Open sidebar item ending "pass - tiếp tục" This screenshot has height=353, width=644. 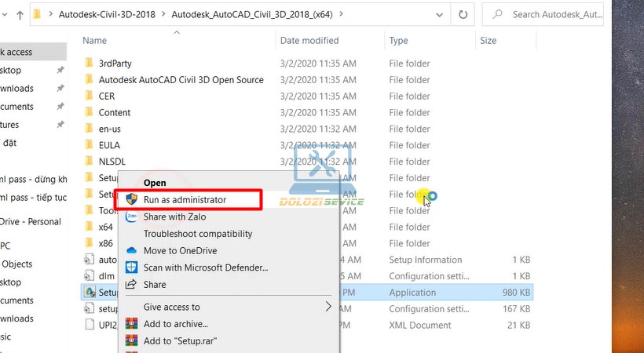(33, 198)
